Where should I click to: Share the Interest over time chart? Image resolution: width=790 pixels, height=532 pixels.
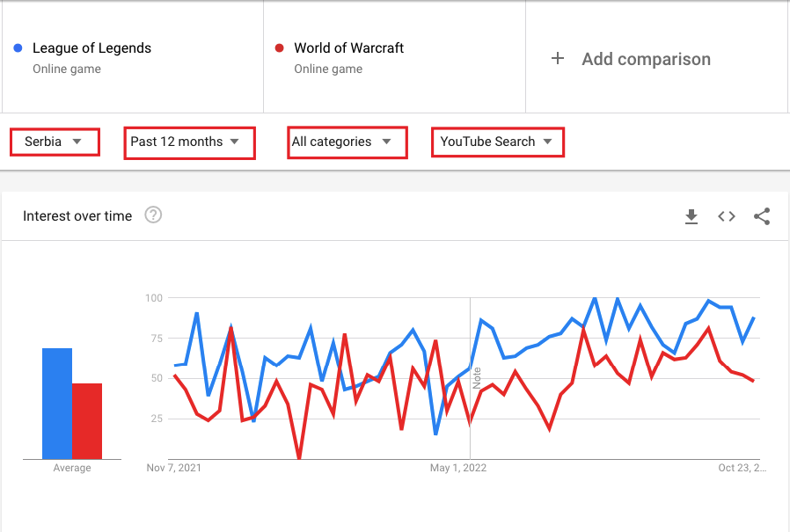pyautogui.click(x=762, y=216)
